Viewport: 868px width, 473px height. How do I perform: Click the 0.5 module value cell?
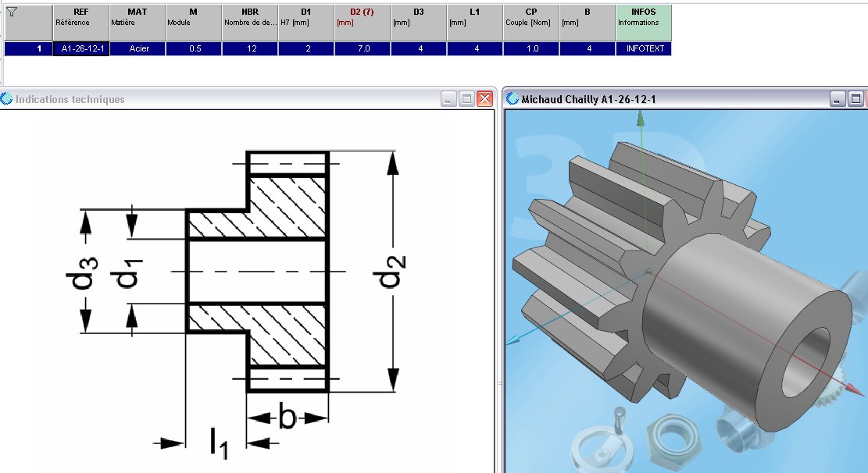tap(195, 48)
